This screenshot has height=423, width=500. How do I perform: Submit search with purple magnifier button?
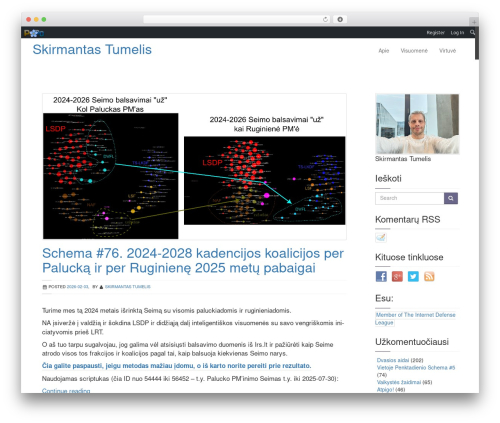tap(451, 198)
